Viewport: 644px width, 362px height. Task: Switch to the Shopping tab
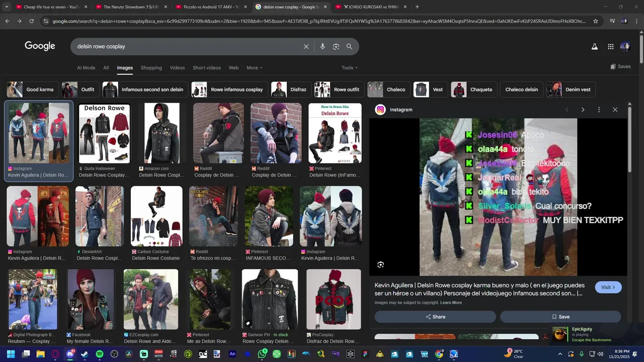click(151, 68)
